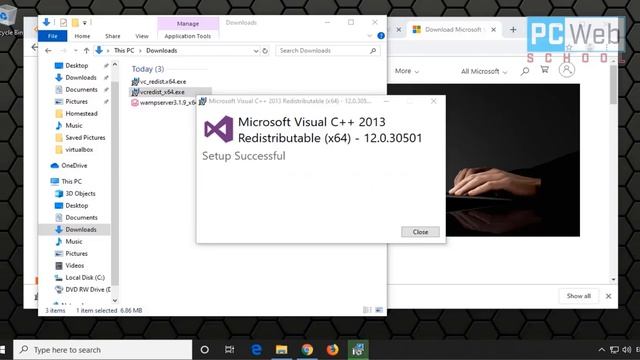This screenshot has width=640, height=360.
Task: Open Chrome from taskbar
Action: click(x=307, y=350)
